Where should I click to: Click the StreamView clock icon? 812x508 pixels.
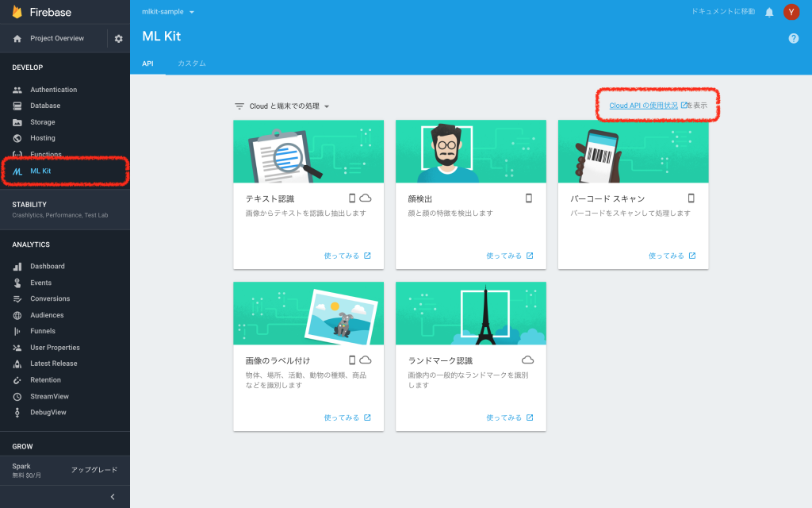[17, 397]
